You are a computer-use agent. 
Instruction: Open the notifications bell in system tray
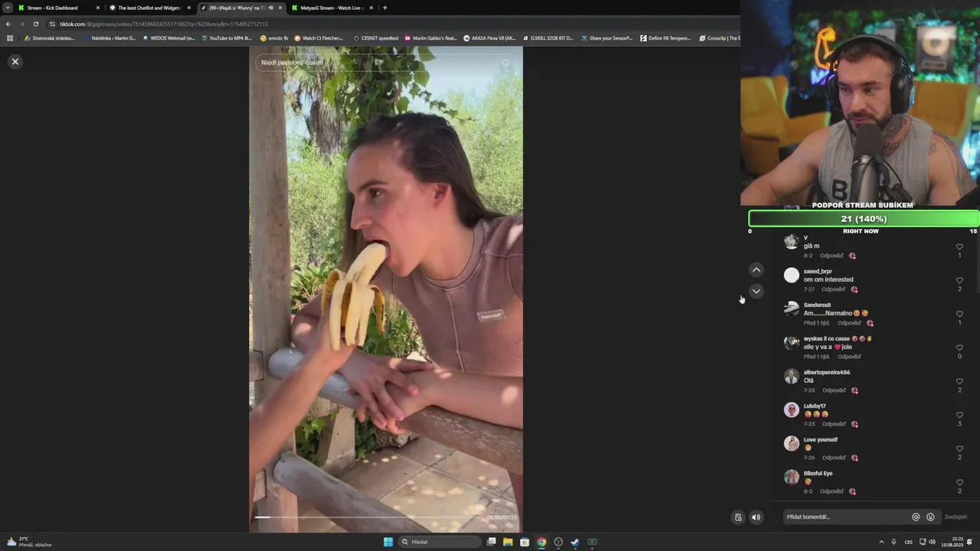pyautogui.click(x=969, y=542)
